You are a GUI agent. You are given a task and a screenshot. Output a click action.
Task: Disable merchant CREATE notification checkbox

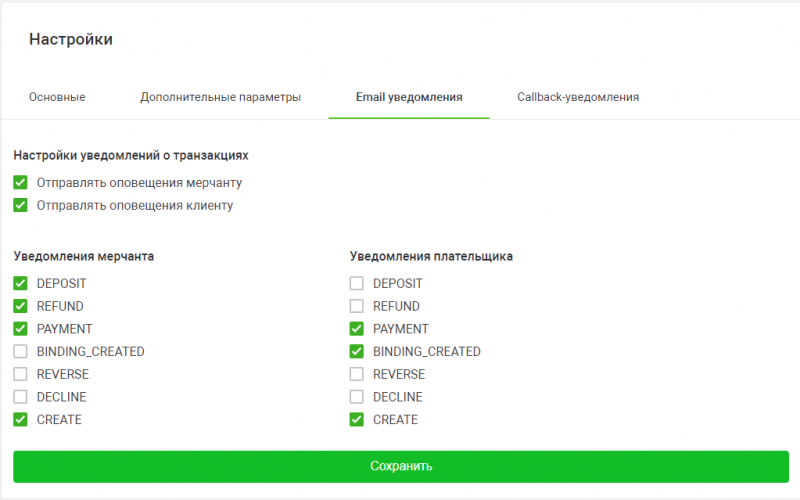click(20, 419)
